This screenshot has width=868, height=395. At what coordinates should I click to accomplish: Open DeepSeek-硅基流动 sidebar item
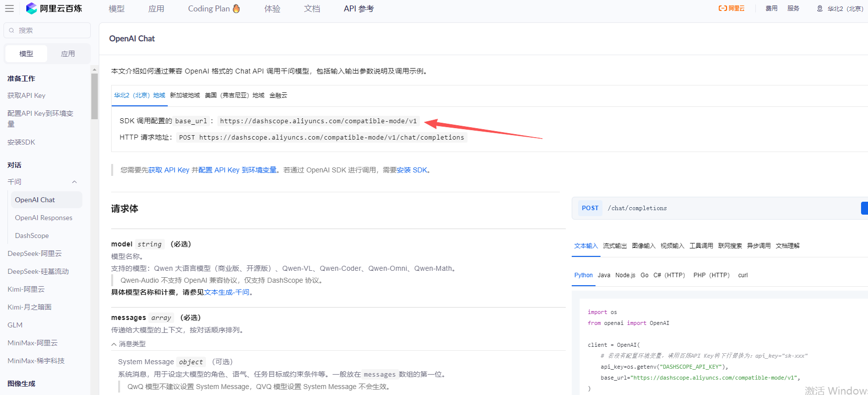38,271
